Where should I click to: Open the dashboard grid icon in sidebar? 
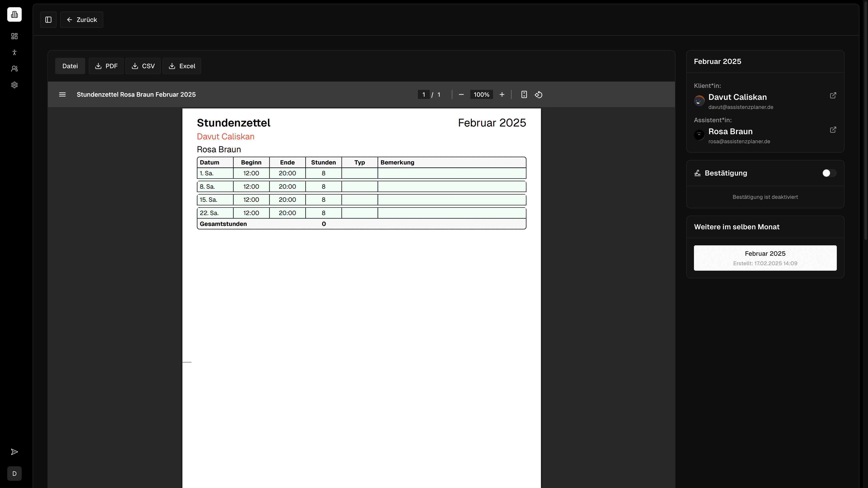pos(14,36)
